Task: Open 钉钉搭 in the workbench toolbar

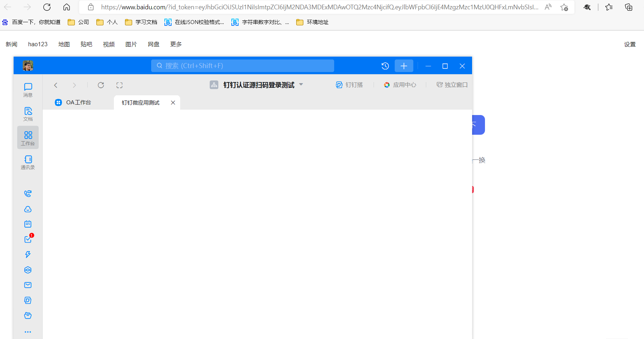Action: click(349, 85)
